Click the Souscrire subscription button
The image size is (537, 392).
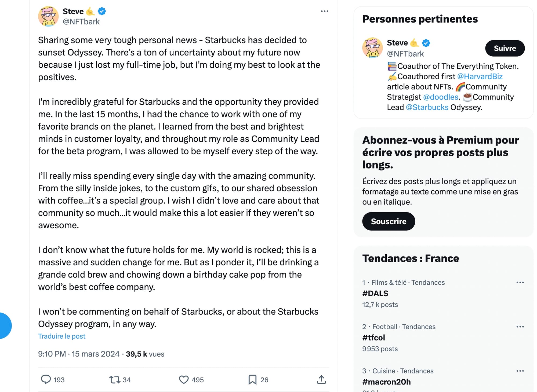tap(389, 221)
